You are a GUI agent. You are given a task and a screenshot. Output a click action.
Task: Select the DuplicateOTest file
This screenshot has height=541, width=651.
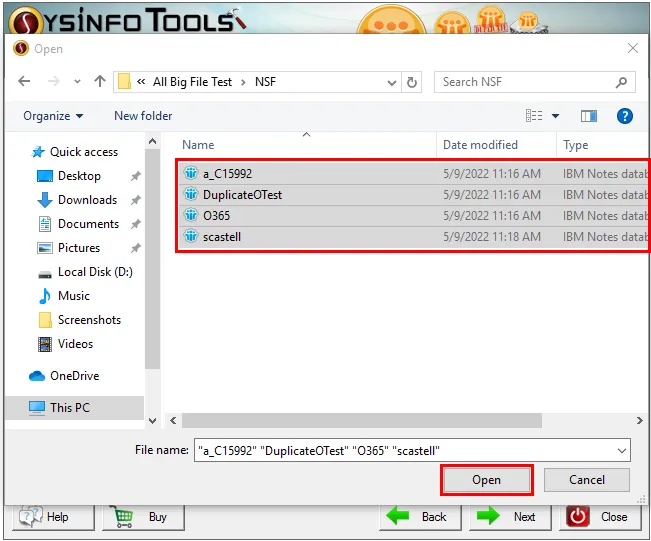click(x=413, y=195)
